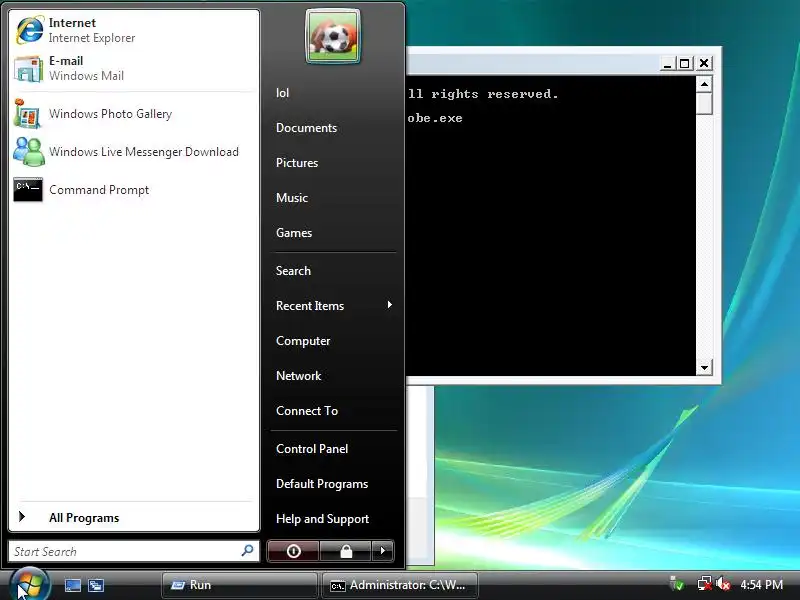Image resolution: width=800 pixels, height=600 pixels.
Task: Open the lol user folder
Action: tap(283, 93)
